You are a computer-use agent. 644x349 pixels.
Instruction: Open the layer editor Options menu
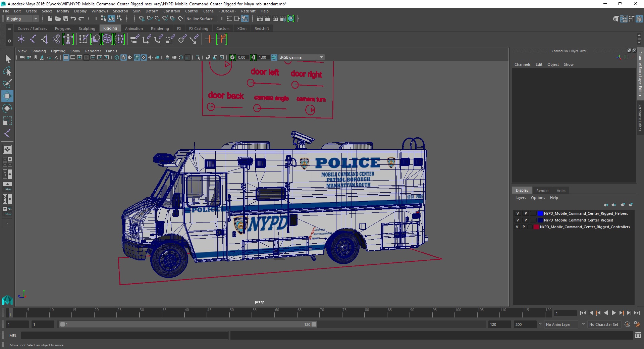coord(538,198)
